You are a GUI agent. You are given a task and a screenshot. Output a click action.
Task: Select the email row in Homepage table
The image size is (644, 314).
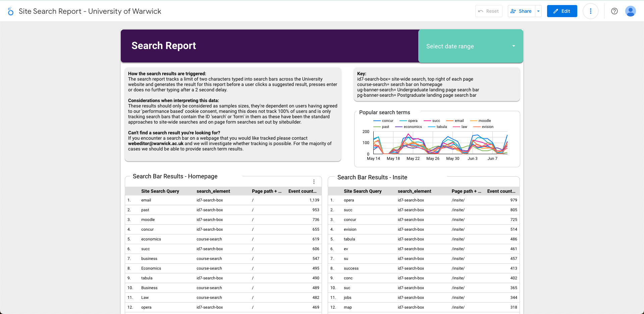point(146,200)
